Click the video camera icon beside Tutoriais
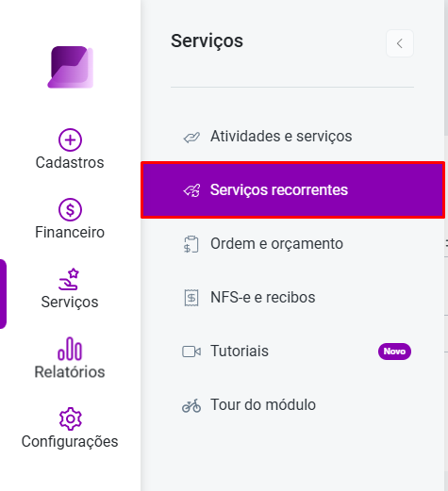 coord(191,352)
